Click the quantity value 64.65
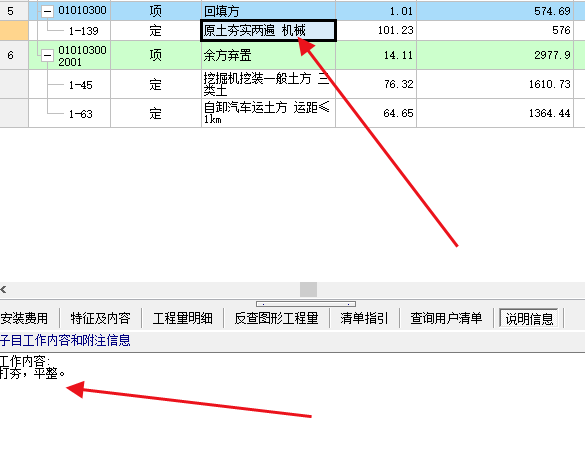The width and height of the screenshot is (585, 465). click(x=398, y=113)
